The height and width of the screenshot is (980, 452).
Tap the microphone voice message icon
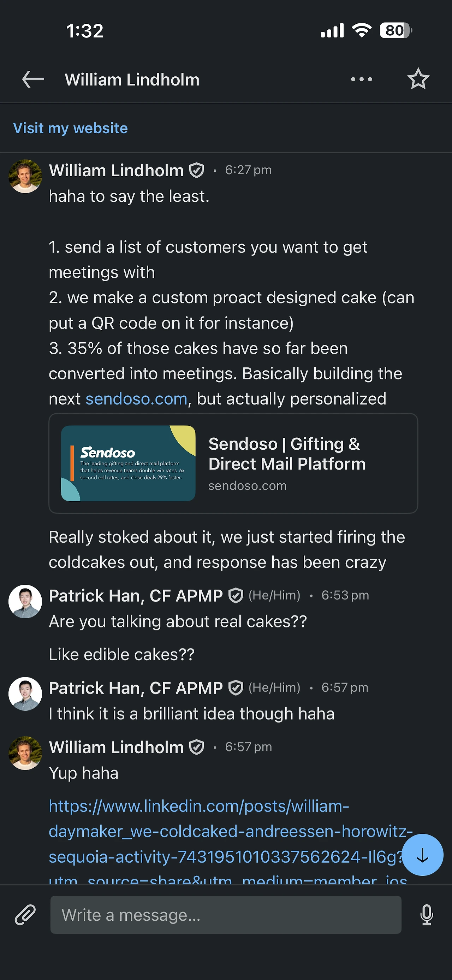(x=427, y=915)
